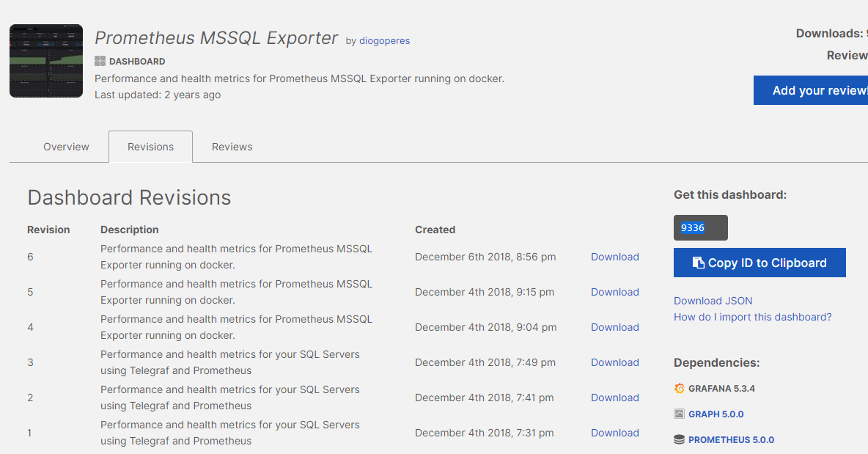Screen dimensions: 868x454
Task: Click revision 5 description text
Action: pyautogui.click(x=236, y=292)
